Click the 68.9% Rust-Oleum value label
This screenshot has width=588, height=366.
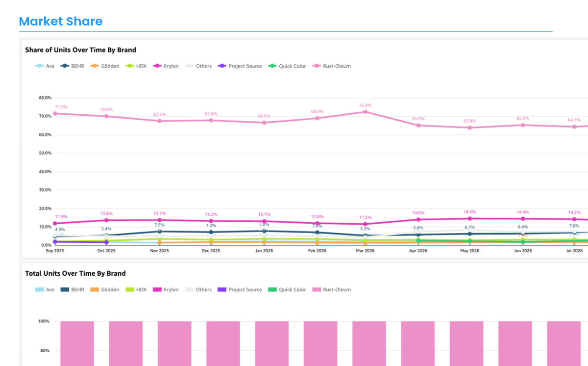(x=317, y=111)
